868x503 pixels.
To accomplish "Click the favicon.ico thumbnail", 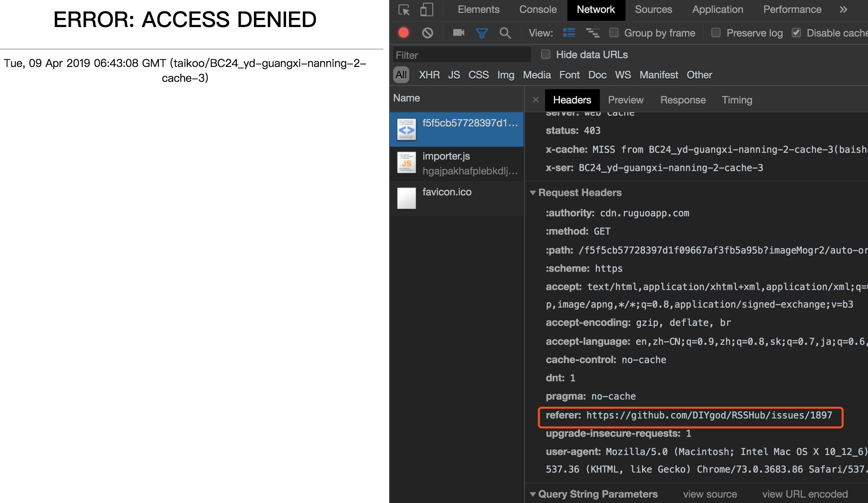I will (x=406, y=198).
